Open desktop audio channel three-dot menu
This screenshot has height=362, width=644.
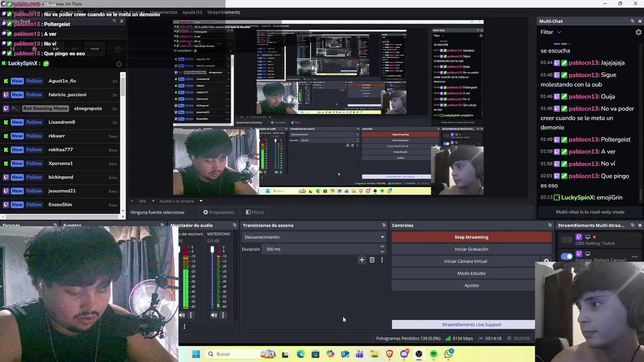pos(191,315)
